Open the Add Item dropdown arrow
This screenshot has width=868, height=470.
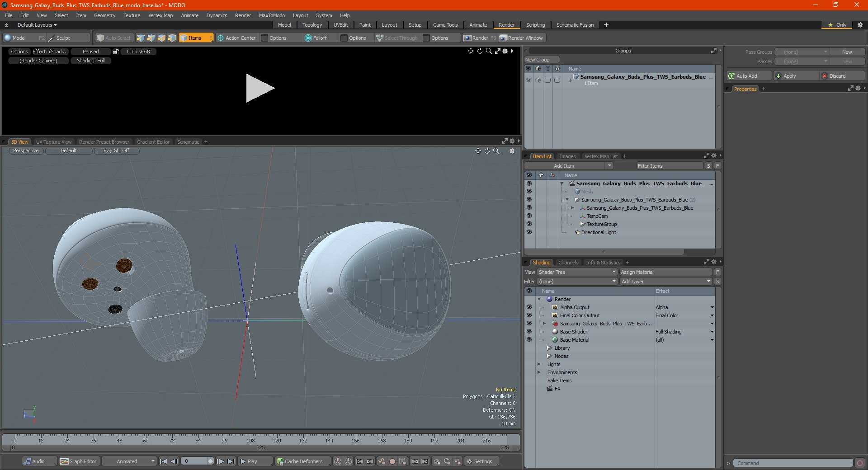[609, 166]
